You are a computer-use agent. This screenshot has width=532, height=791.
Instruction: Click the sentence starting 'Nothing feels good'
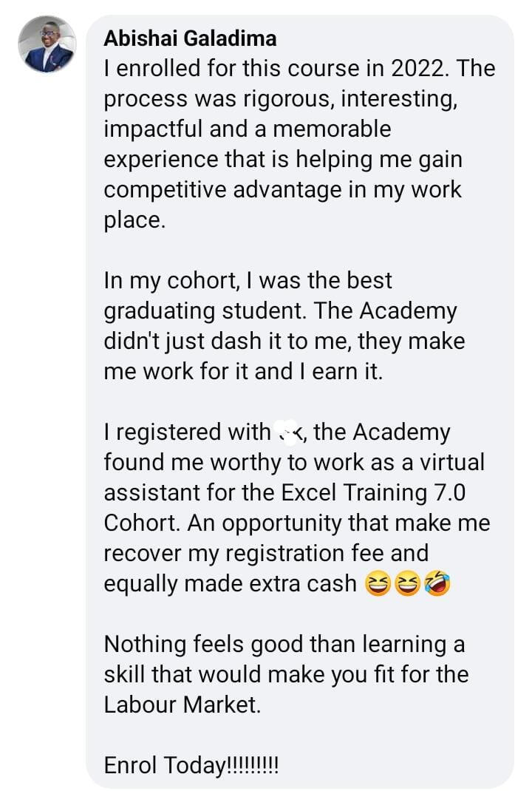284,644
